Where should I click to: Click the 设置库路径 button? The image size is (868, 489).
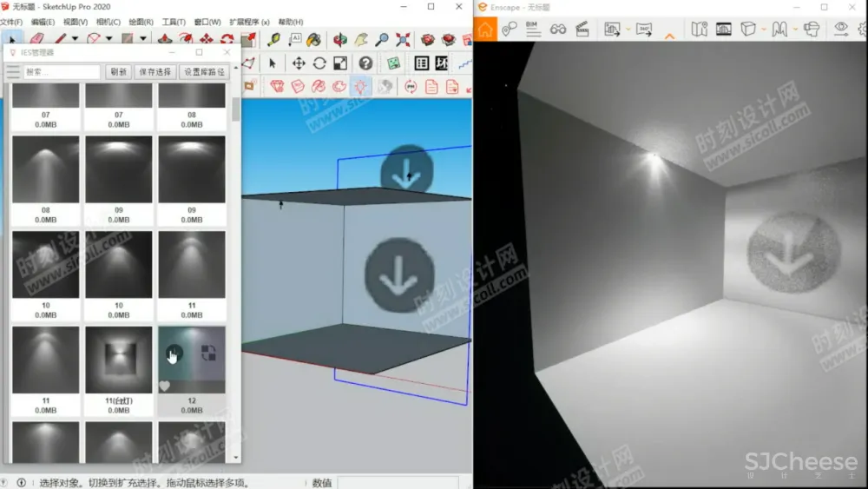click(x=204, y=72)
